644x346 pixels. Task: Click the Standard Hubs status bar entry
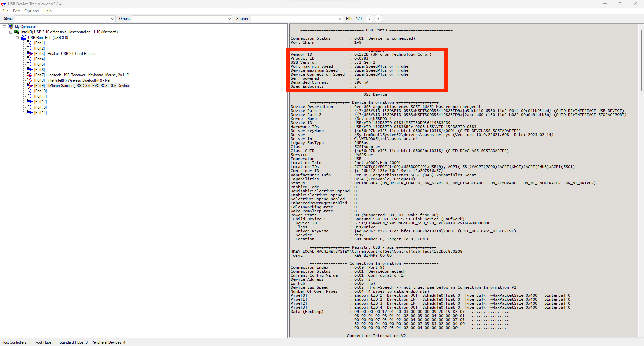click(x=73, y=342)
